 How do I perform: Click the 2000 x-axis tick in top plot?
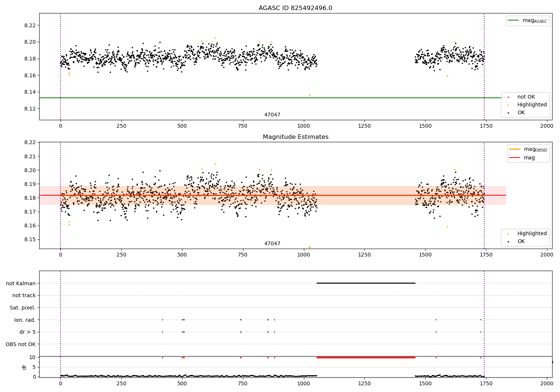pos(547,126)
